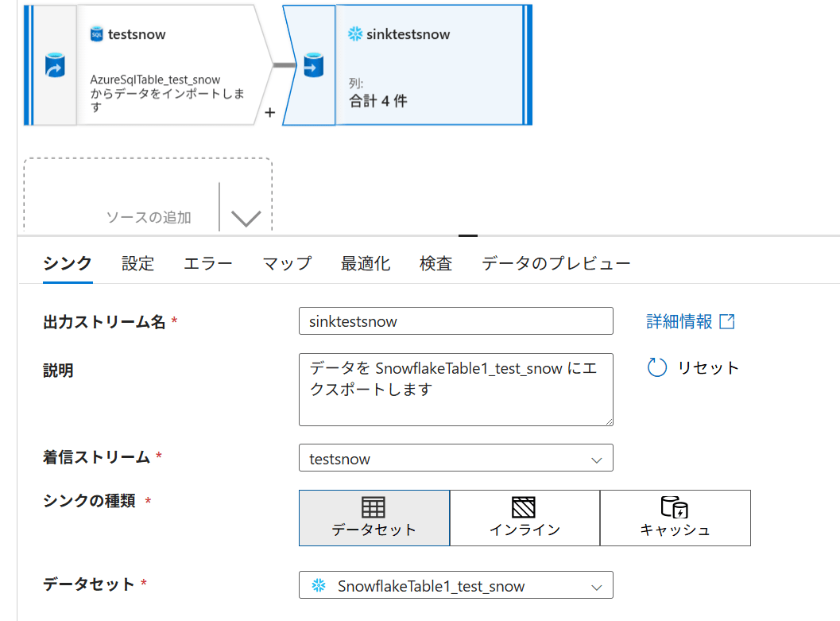Click the Snowflake icon in dataset dropdown

319,585
